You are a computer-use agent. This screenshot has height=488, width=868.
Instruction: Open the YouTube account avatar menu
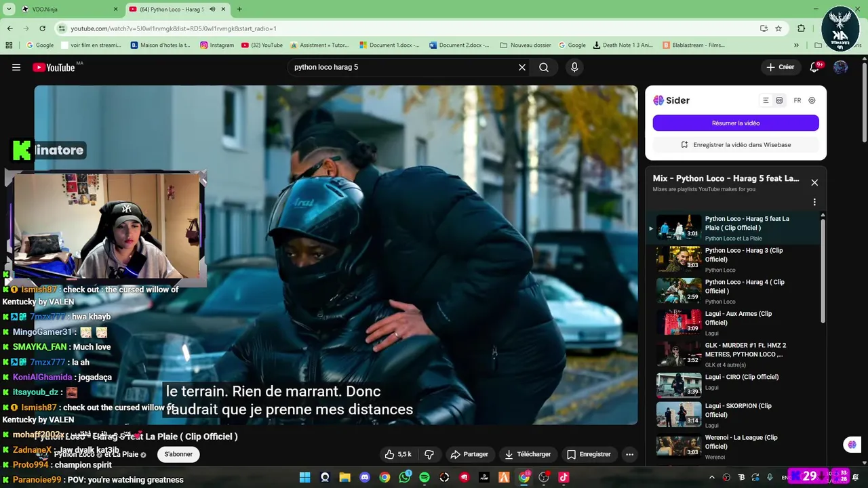[841, 67]
